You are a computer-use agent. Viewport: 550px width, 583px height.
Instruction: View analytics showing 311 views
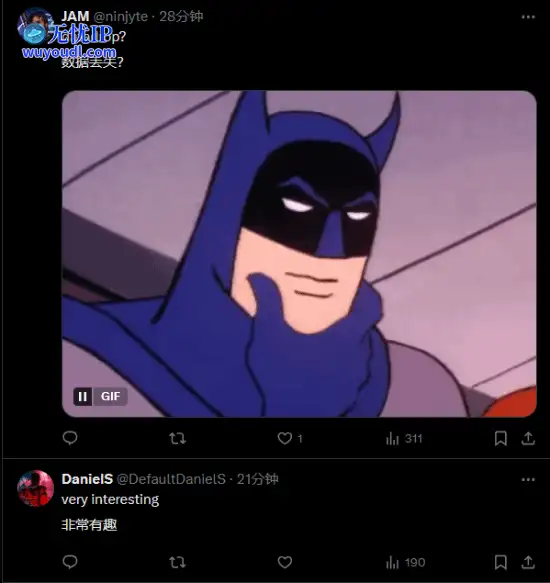(x=404, y=439)
